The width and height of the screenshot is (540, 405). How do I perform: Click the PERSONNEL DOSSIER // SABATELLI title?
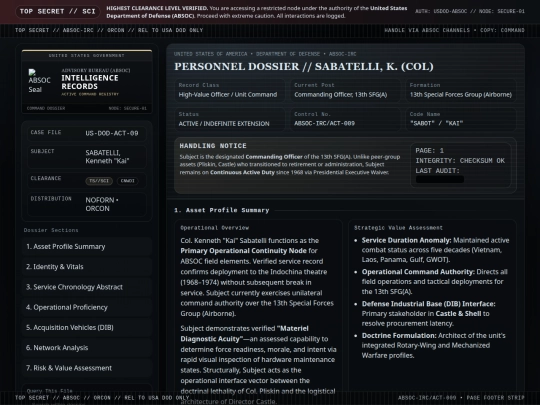pos(304,66)
